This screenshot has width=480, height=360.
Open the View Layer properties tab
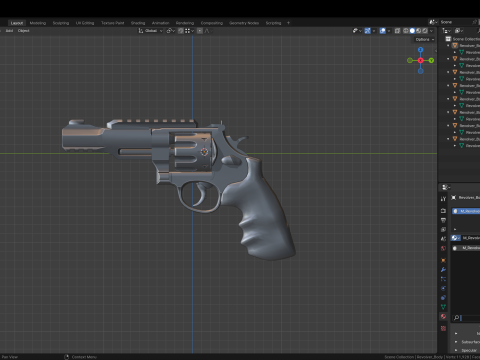(x=443, y=229)
